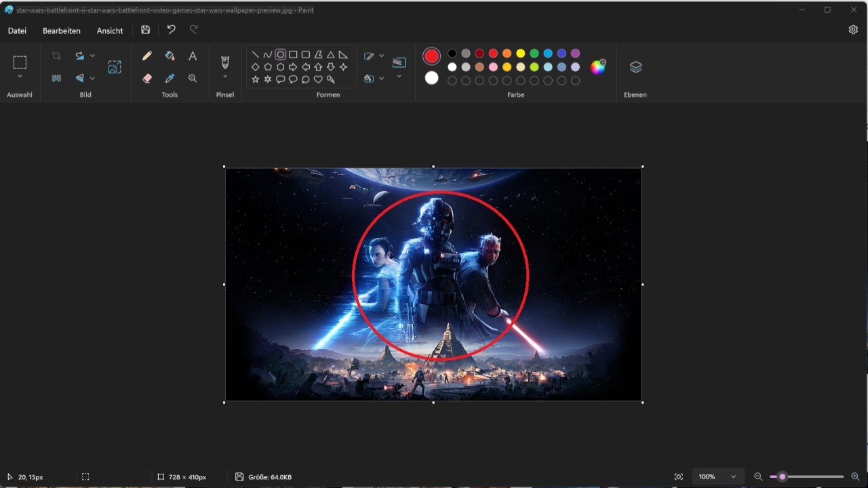Screen dimensions: 868x488
Task: Activate the crop tool
Action: tap(56, 56)
